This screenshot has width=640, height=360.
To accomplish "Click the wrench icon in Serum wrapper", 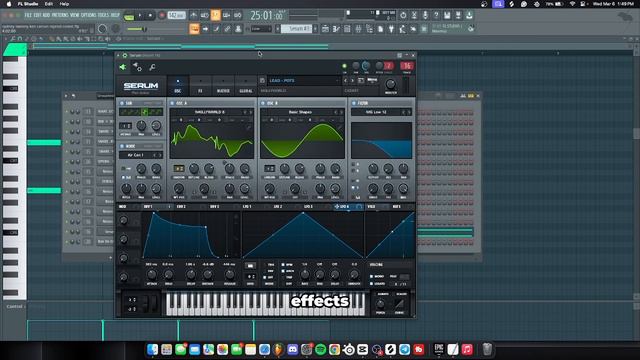I will point(152,67).
